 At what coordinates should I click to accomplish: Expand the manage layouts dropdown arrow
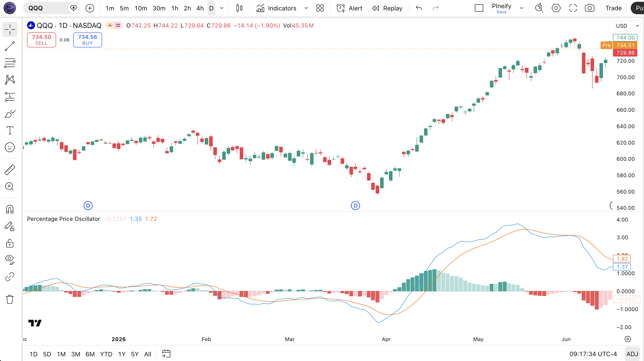pos(521,8)
